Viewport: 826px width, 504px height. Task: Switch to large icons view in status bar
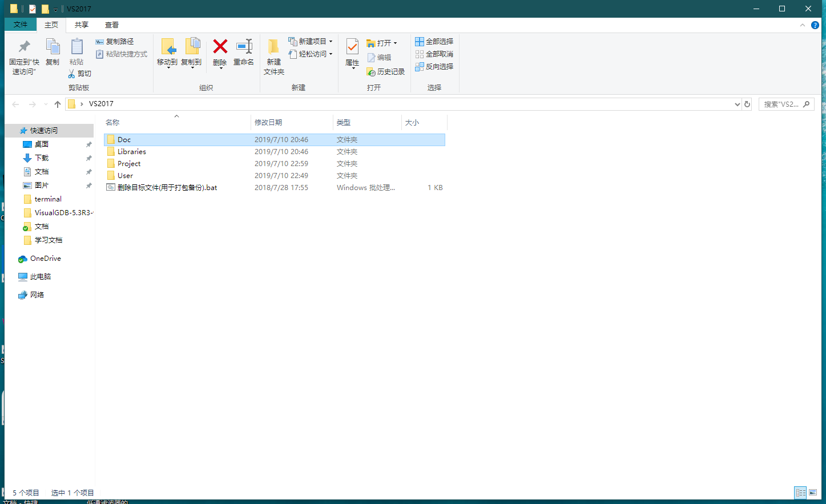tap(813, 493)
